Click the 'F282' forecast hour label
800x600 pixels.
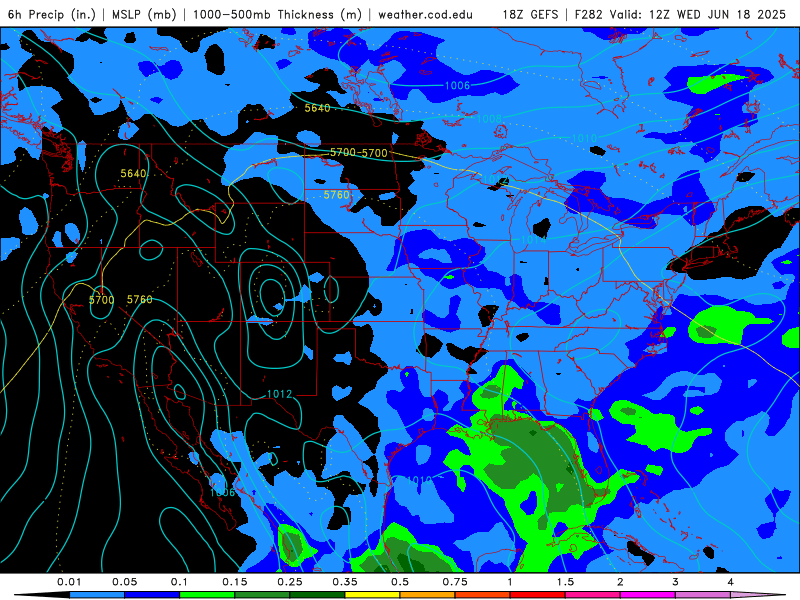point(589,14)
